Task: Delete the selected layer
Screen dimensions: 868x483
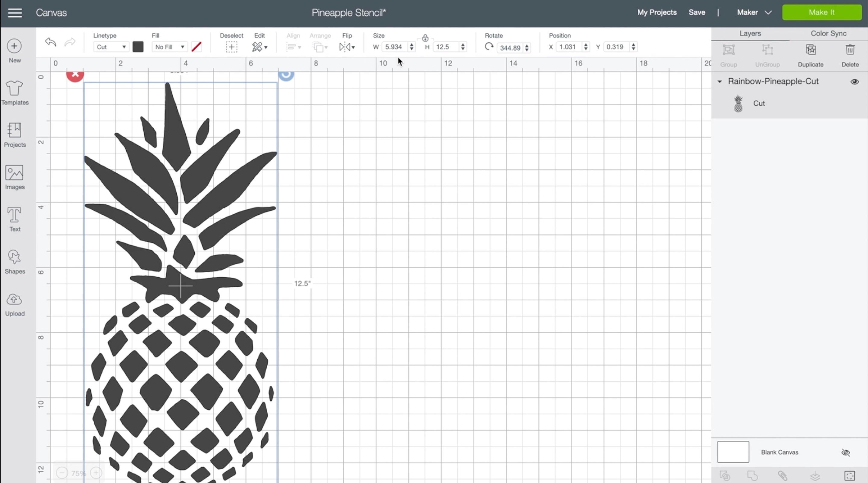Action: click(850, 55)
